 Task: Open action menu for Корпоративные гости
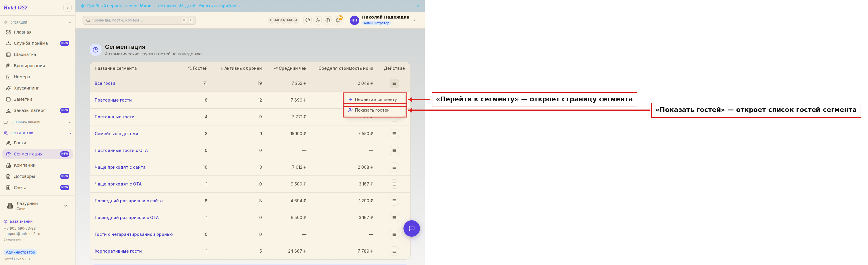[394, 251]
